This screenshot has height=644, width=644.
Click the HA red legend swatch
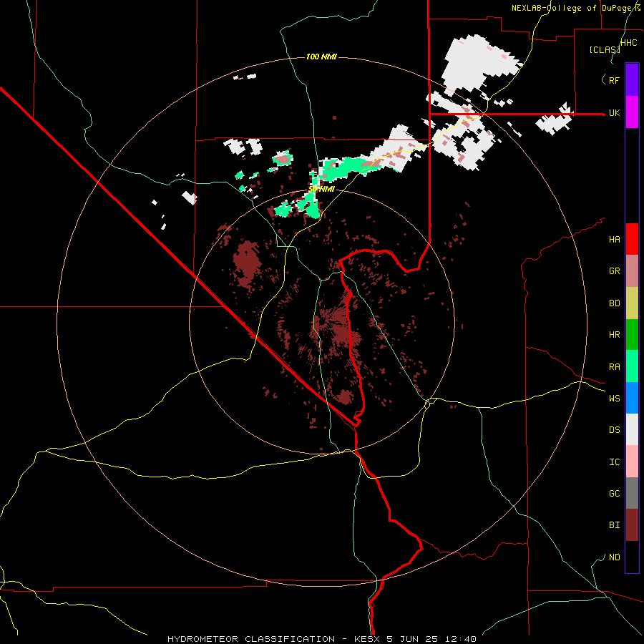632,239
